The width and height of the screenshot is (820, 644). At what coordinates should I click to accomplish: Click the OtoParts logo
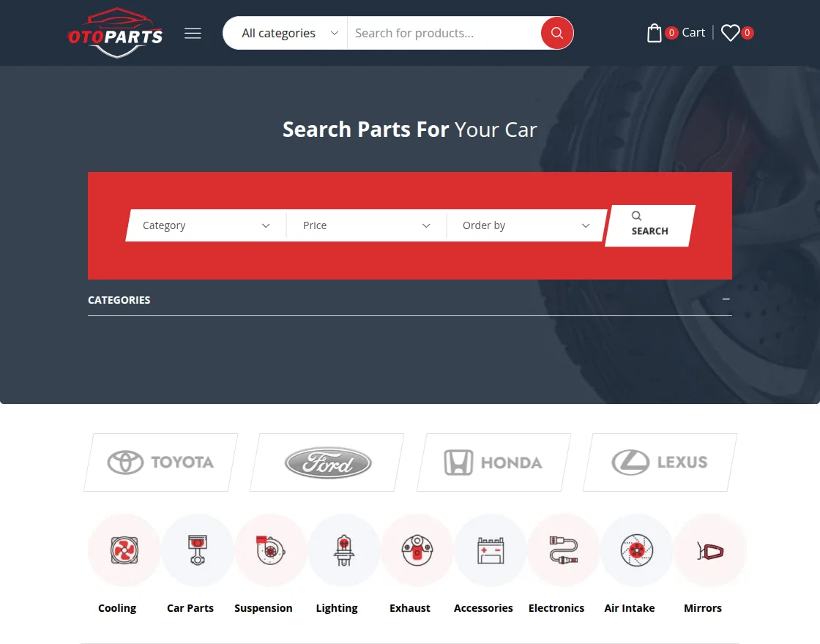115,32
